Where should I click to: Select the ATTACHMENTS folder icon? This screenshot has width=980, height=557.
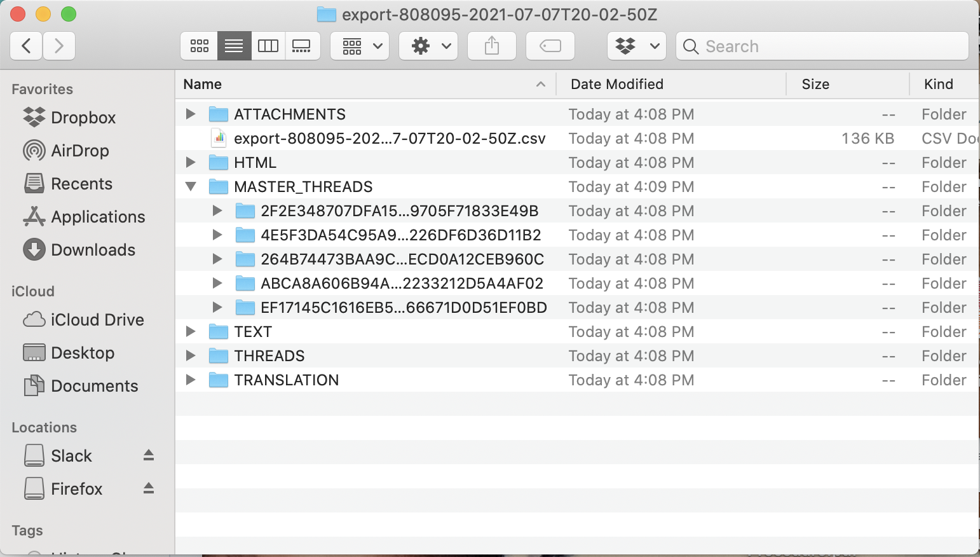219,114
